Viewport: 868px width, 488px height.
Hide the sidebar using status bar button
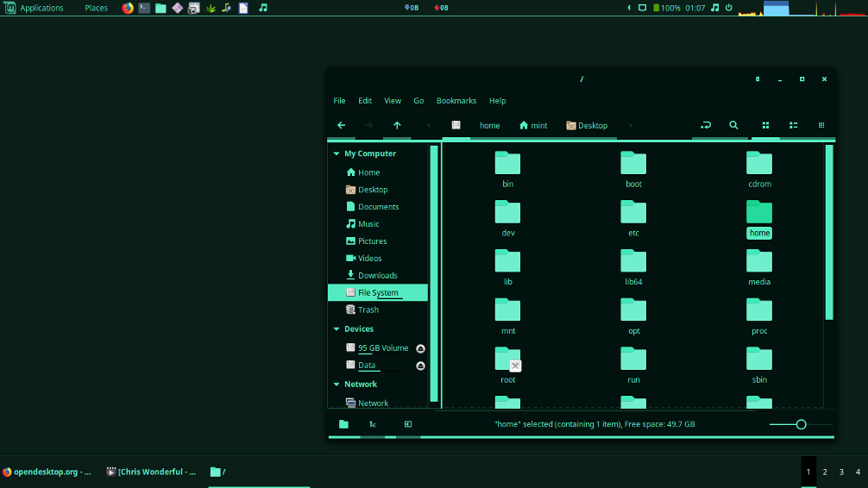pyautogui.click(x=408, y=424)
